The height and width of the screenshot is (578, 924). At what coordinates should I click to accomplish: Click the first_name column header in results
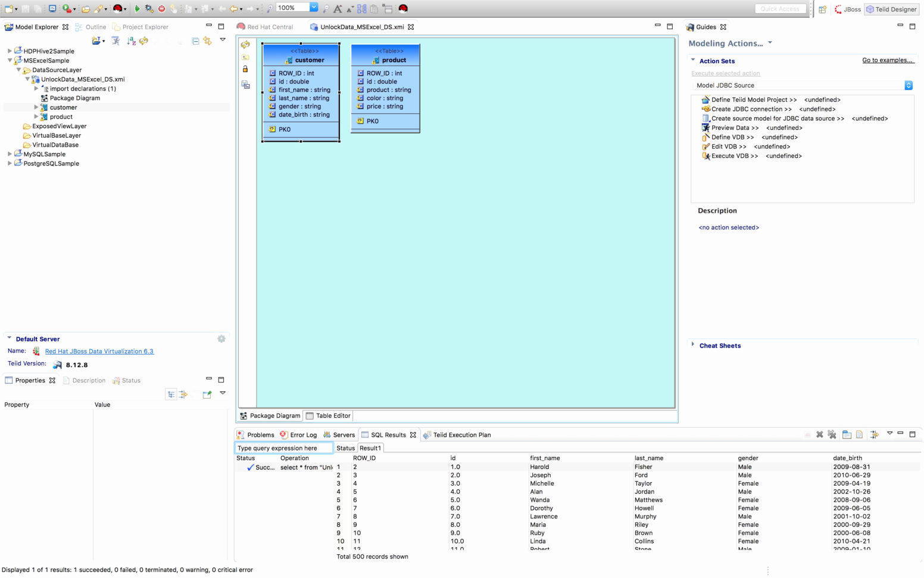[x=545, y=458]
